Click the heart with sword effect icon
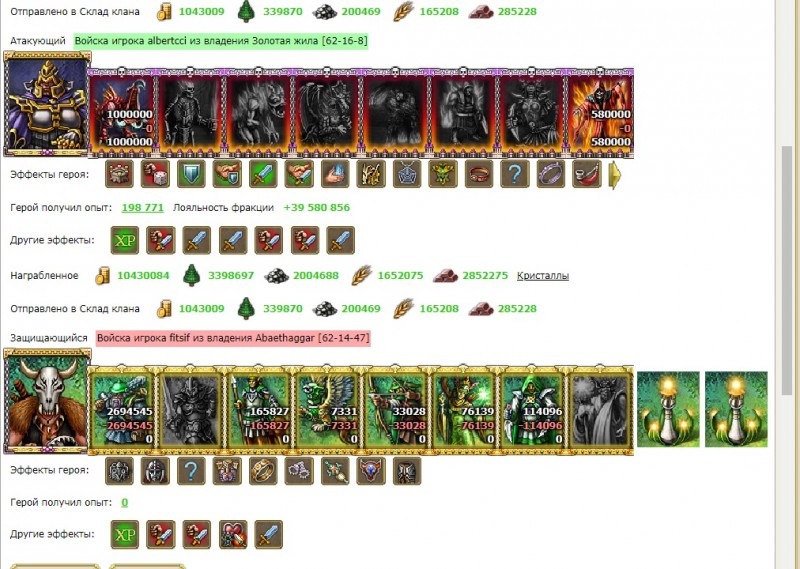The height and width of the screenshot is (569, 800). click(233, 535)
